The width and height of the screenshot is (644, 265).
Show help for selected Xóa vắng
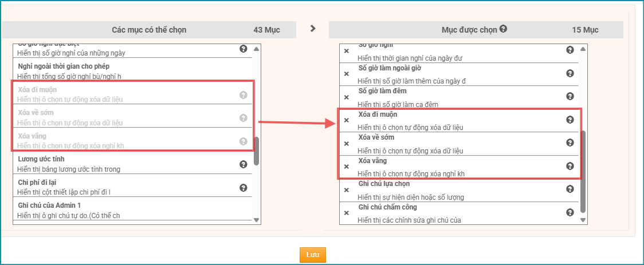click(x=570, y=166)
